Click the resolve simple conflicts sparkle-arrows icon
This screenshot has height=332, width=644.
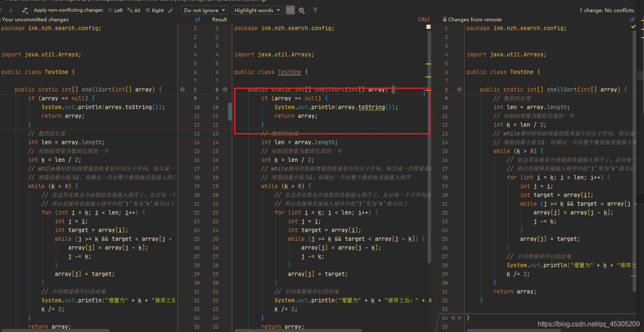click(x=25, y=10)
